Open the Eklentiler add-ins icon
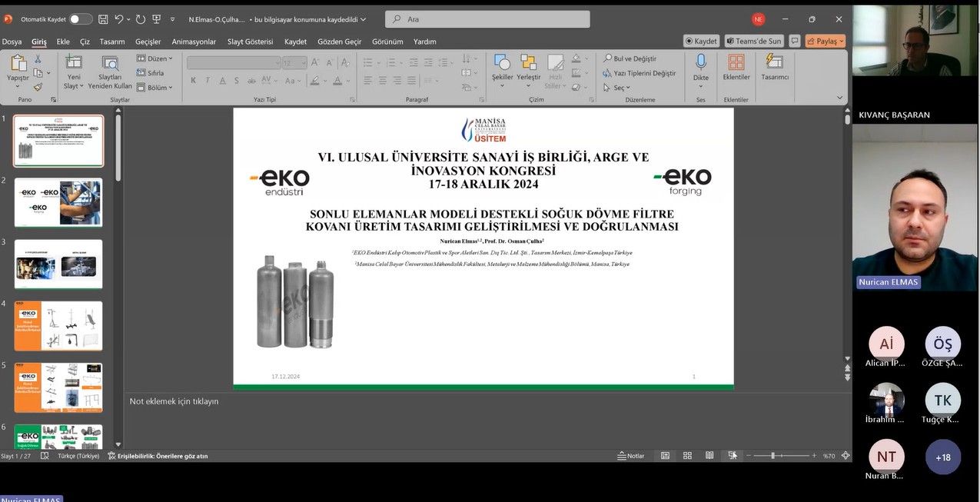 (x=736, y=67)
